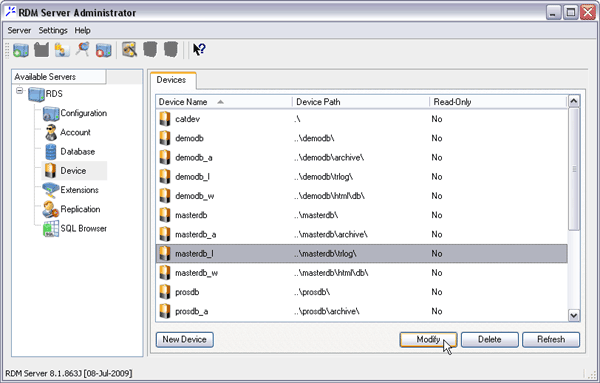This screenshot has height=383, width=600.
Task: Collapse the RDS server tree node
Action: [x=19, y=91]
